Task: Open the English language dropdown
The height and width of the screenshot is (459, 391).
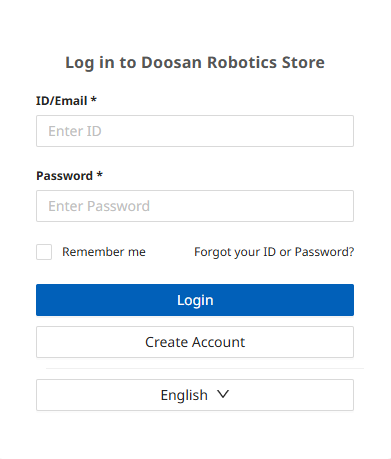Action: point(195,395)
